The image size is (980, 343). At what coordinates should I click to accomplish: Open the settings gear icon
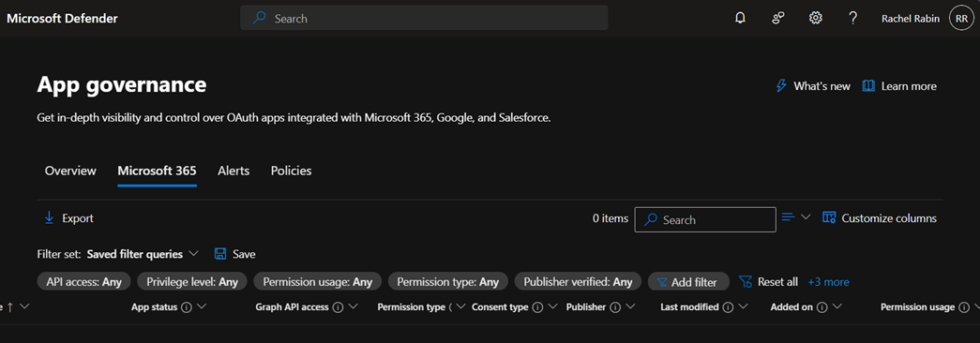[x=815, y=18]
